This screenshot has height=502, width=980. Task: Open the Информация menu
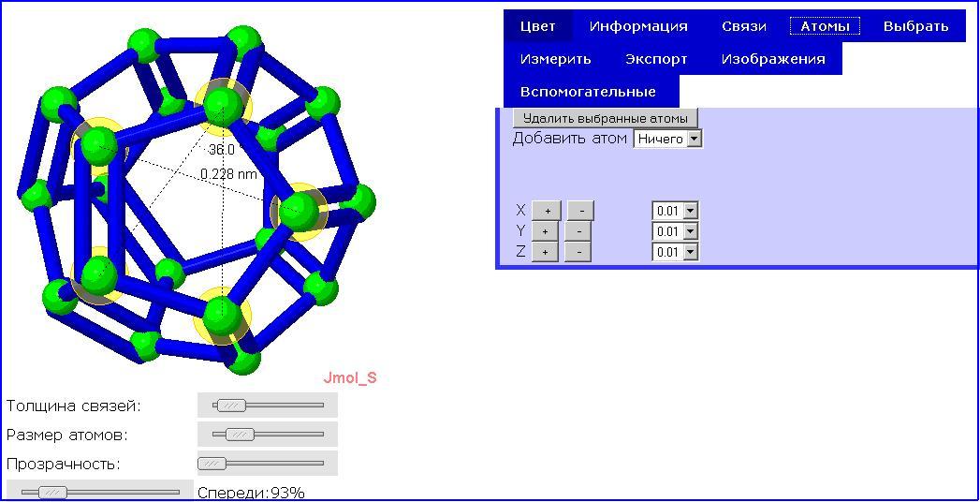[638, 26]
